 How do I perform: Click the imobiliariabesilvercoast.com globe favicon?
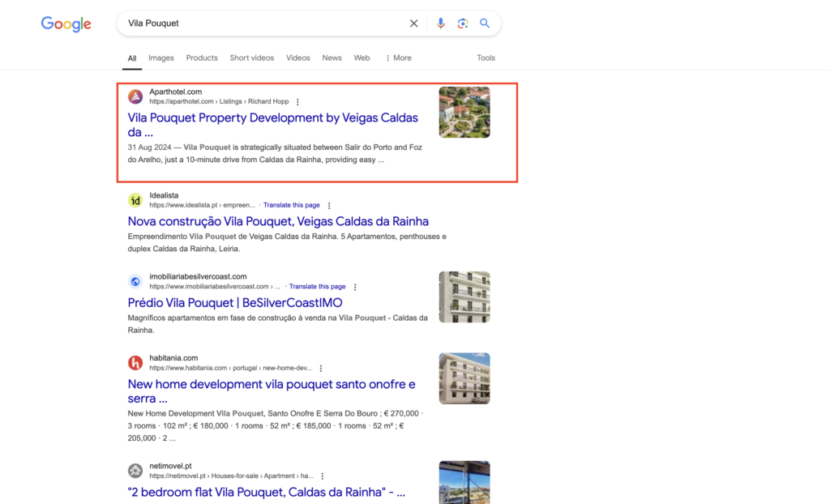coord(135,282)
